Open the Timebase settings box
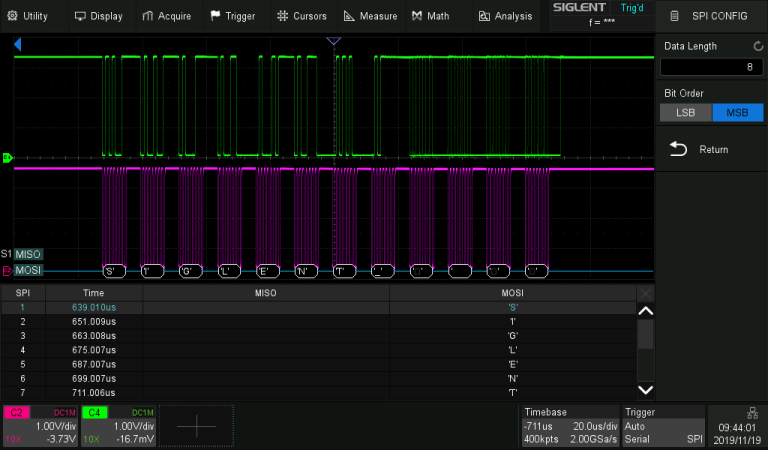This screenshot has width=768, height=450. point(568,426)
